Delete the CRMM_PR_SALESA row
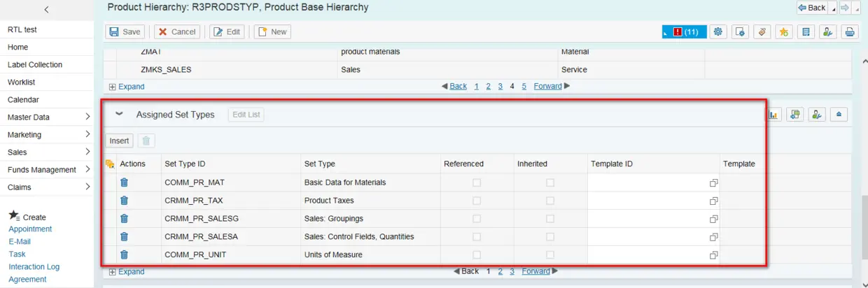868x288 pixels. [x=124, y=237]
